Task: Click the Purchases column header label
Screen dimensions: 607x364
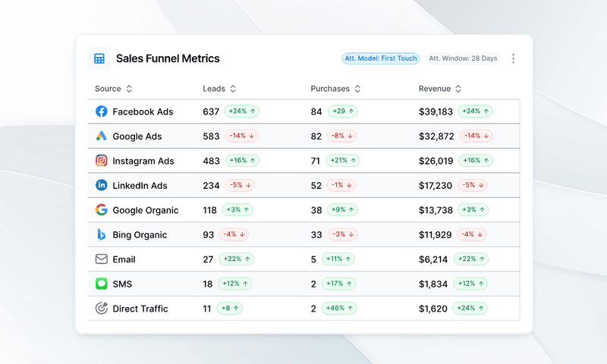Action: (x=330, y=89)
